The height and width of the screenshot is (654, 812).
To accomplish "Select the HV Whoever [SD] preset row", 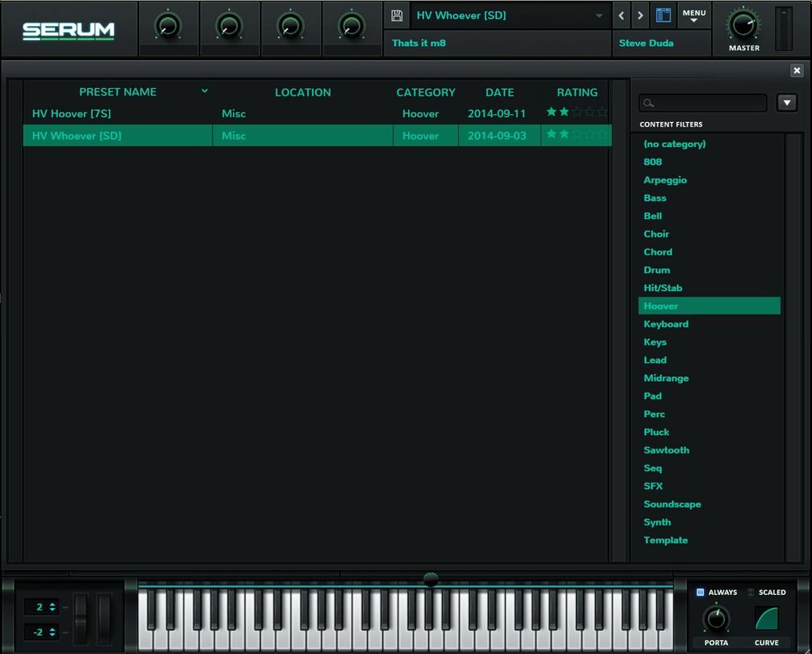I will click(x=317, y=135).
